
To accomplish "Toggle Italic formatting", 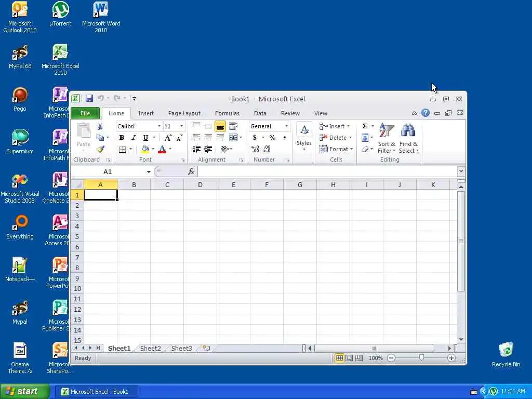I will click(x=134, y=138).
